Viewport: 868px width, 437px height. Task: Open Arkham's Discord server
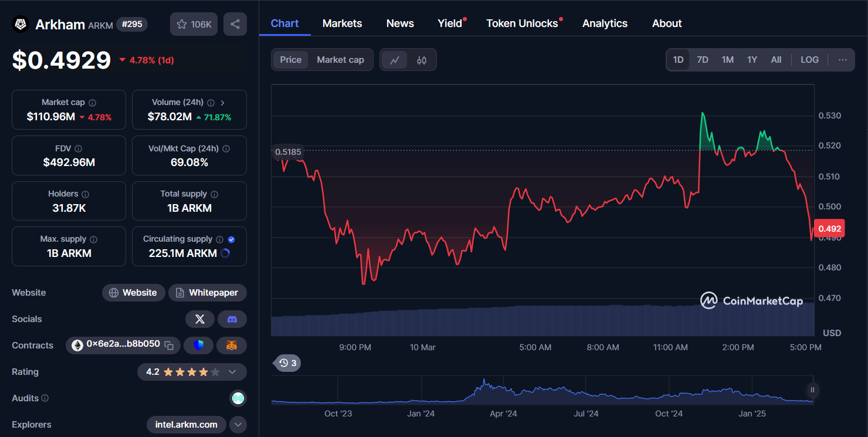point(232,319)
